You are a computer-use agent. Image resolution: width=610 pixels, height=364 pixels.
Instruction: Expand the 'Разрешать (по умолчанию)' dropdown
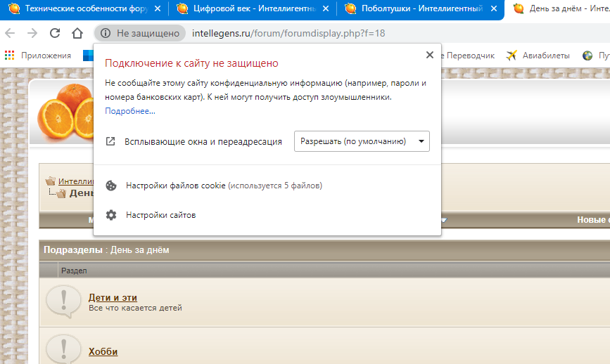click(x=361, y=141)
